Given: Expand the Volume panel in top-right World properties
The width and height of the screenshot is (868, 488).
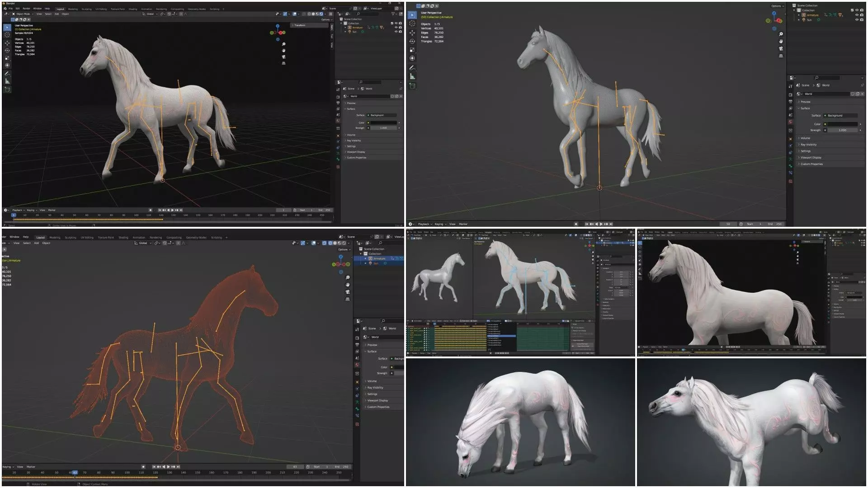Looking at the screenshot, I should 831,138.
